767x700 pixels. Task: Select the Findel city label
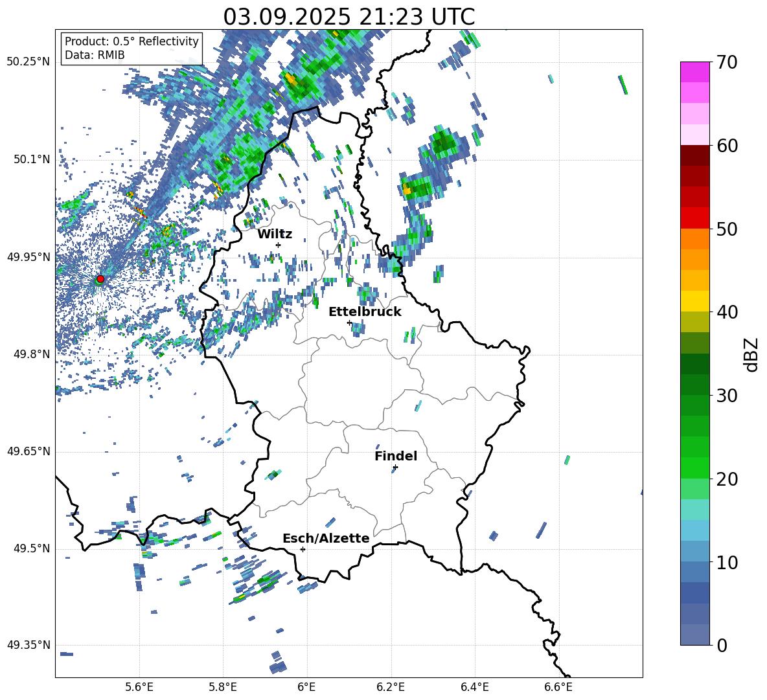tap(396, 456)
